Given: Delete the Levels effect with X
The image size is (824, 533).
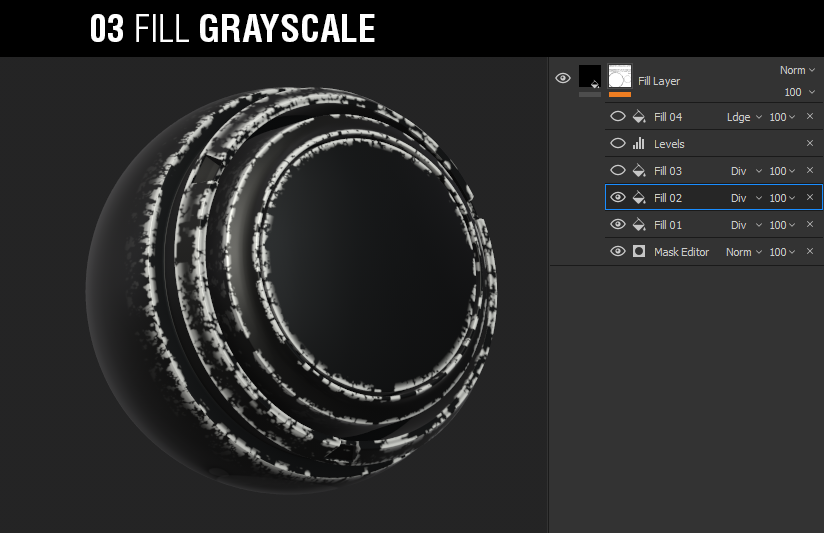Looking at the screenshot, I should click(810, 144).
